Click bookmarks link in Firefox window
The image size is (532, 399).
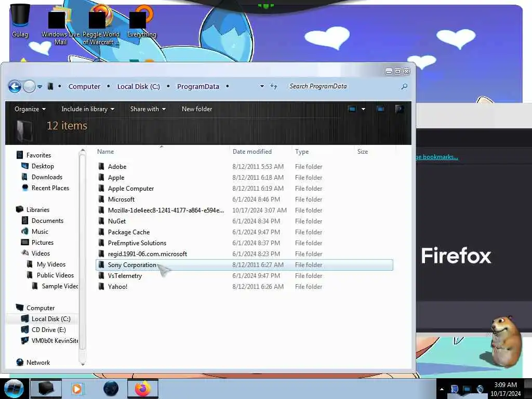tap(436, 157)
